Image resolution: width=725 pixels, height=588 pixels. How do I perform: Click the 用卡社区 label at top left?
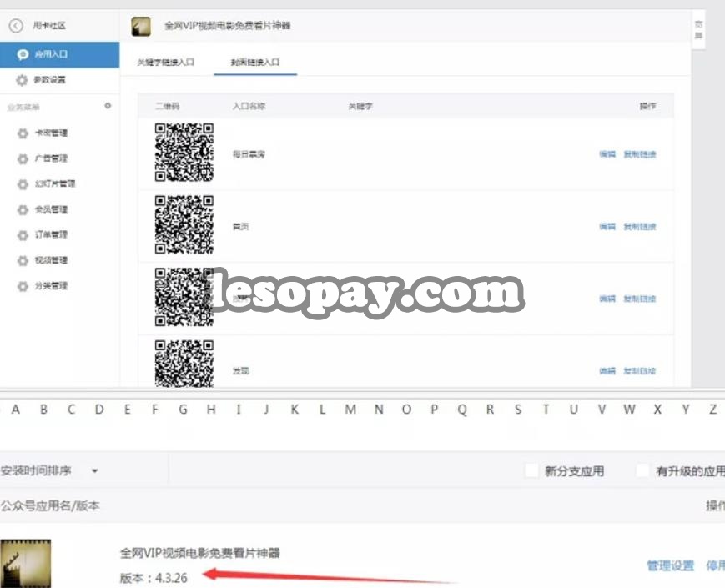pyautogui.click(x=49, y=25)
